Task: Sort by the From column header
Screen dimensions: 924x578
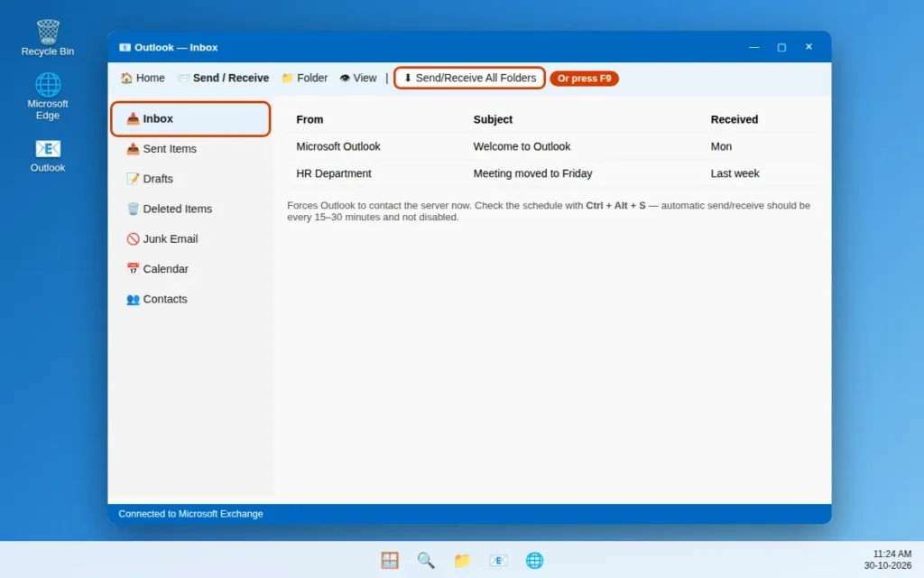Action: pyautogui.click(x=310, y=119)
